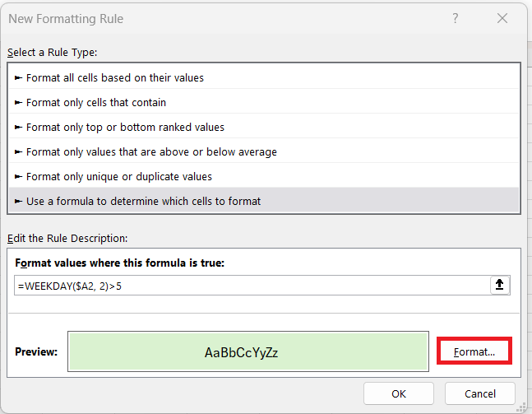Select 'Format only cells that contain' rule type
Screen dimensions: 532x414
[x=264, y=102]
